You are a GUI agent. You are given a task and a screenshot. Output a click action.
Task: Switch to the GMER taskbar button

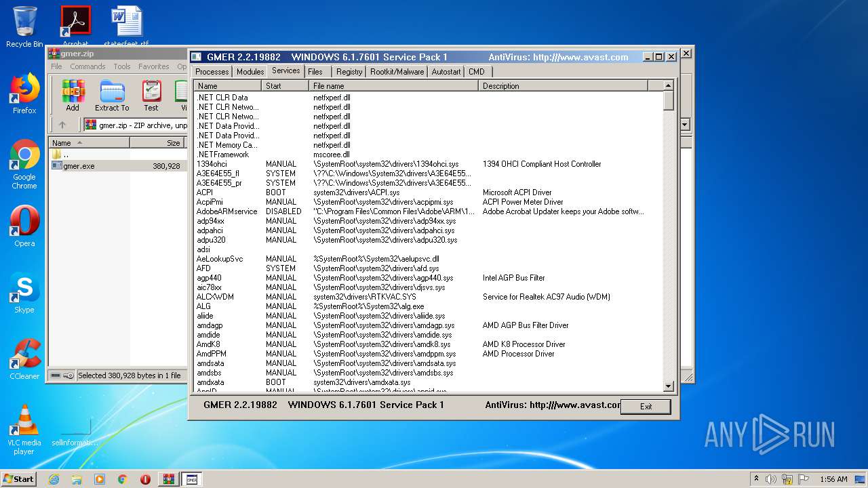pos(191,479)
